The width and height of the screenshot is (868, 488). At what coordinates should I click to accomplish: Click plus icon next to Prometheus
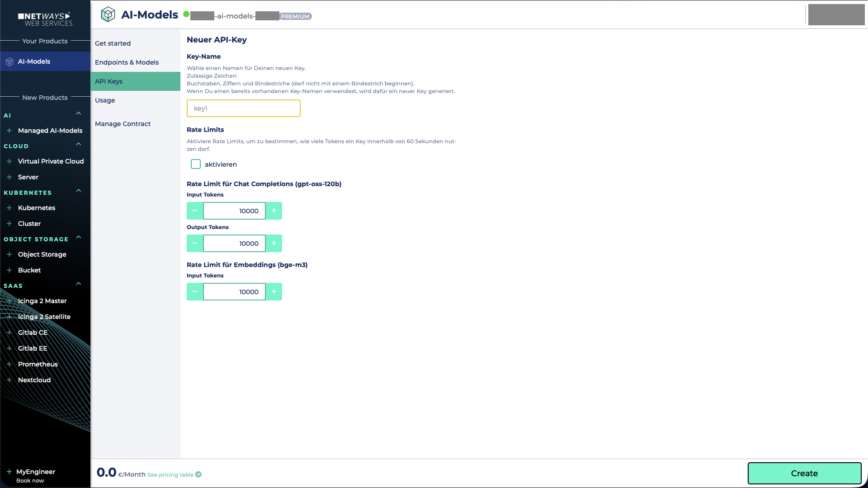[9, 364]
